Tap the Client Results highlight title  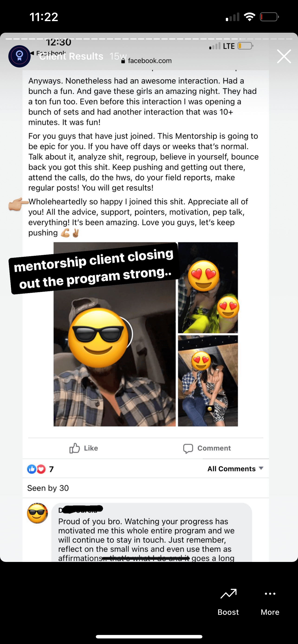click(x=71, y=56)
